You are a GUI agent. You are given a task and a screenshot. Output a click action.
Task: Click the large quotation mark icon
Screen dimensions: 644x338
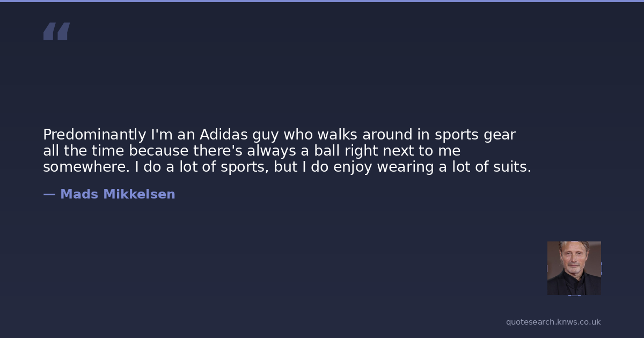tap(56, 31)
